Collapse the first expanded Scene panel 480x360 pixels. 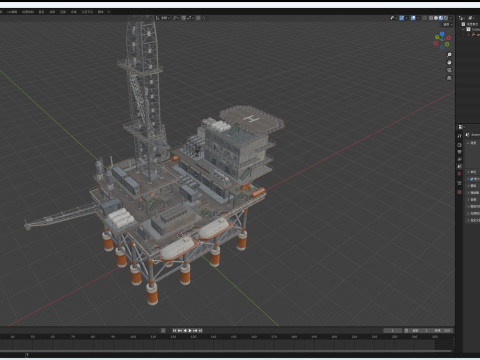click(468, 143)
